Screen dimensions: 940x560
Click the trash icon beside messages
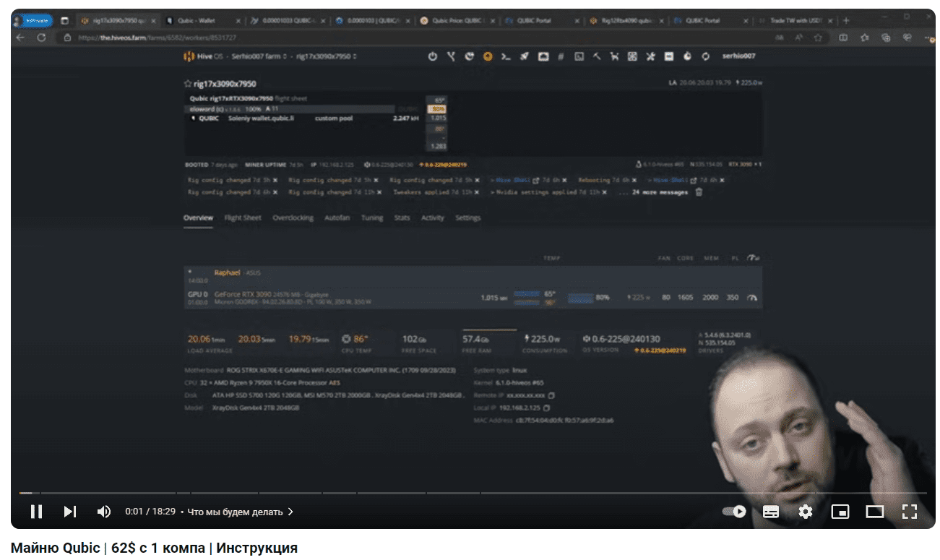[699, 192]
